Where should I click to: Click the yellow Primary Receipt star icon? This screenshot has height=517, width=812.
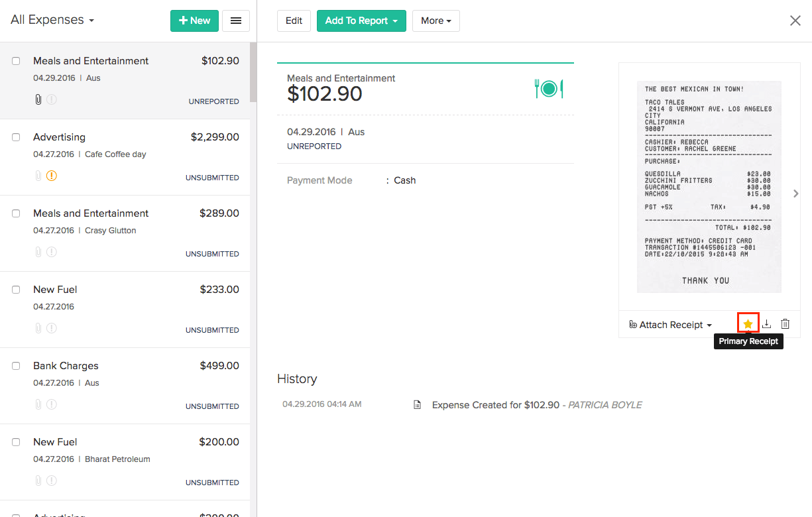pos(748,323)
